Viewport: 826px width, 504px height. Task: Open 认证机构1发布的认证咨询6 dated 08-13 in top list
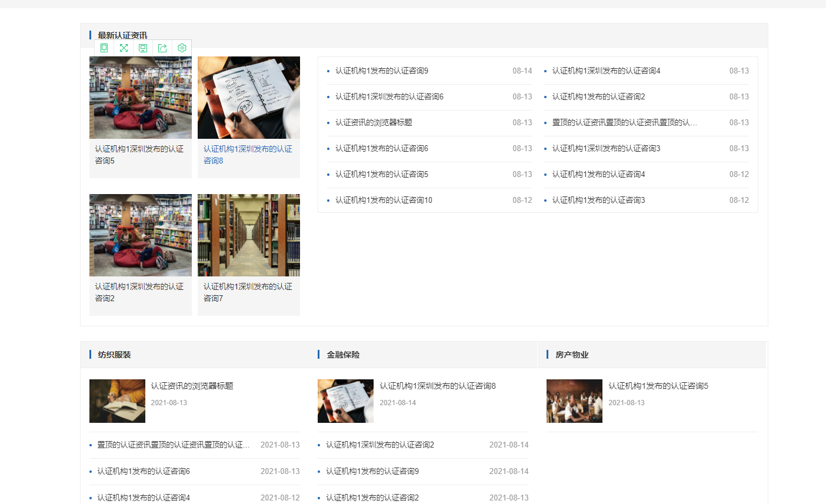pos(382,148)
